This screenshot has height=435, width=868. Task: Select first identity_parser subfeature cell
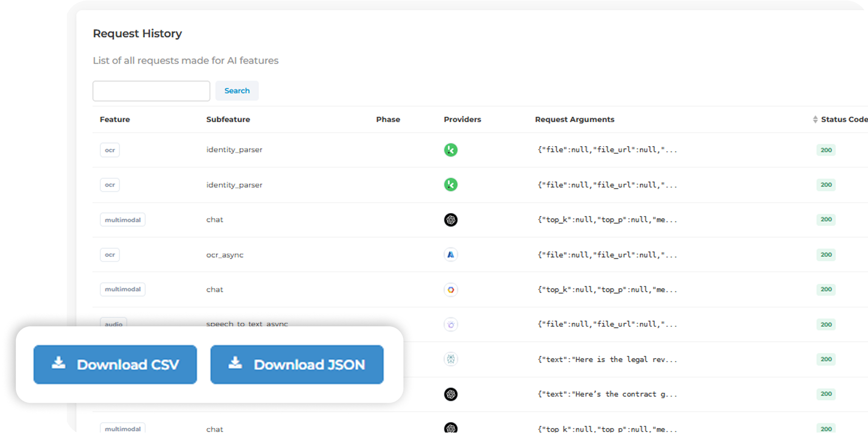(234, 150)
